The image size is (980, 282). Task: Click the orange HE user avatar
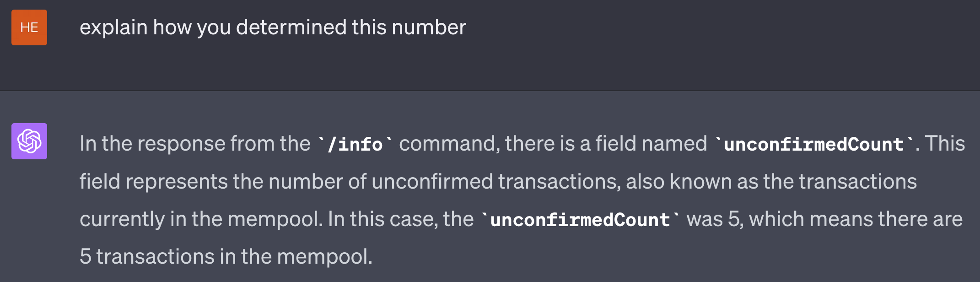pos(29,27)
